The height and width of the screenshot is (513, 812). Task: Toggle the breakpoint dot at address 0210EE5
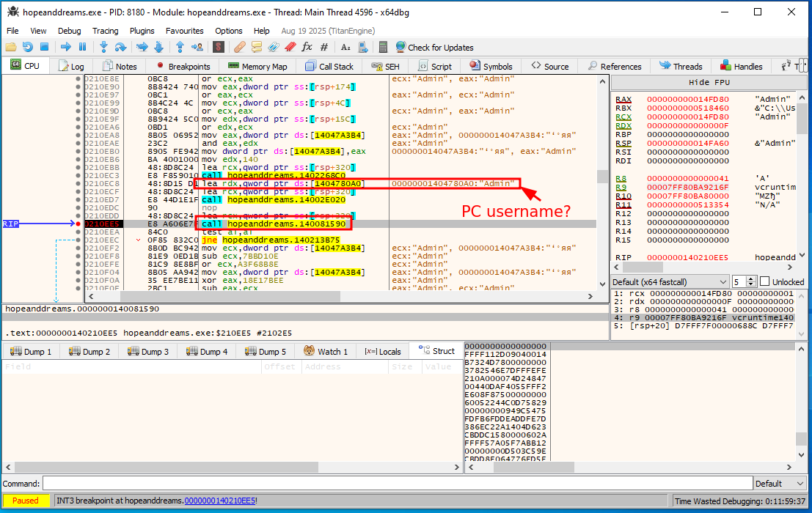(x=78, y=224)
